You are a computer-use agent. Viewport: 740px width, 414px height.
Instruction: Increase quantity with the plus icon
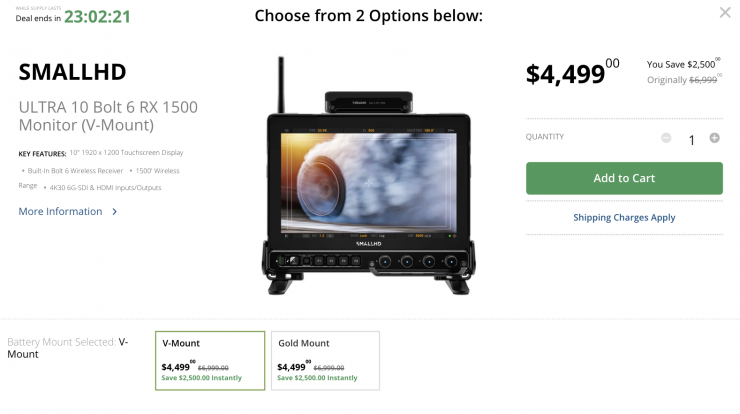tap(715, 138)
